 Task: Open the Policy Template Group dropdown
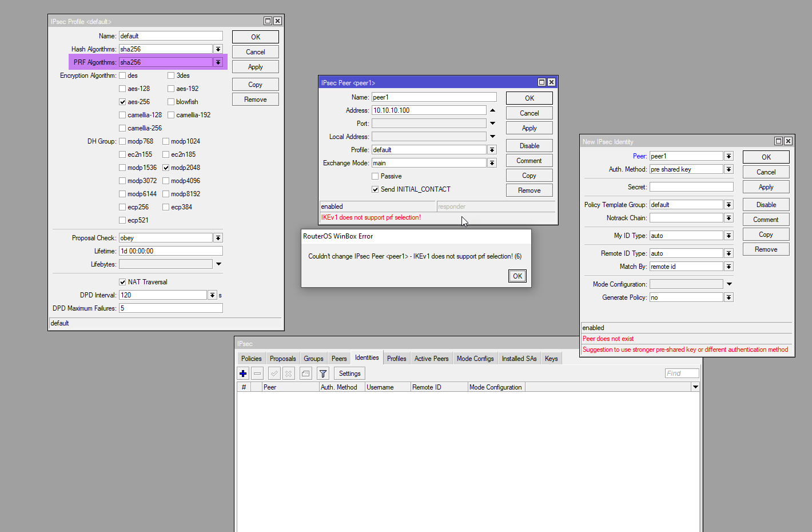point(729,205)
